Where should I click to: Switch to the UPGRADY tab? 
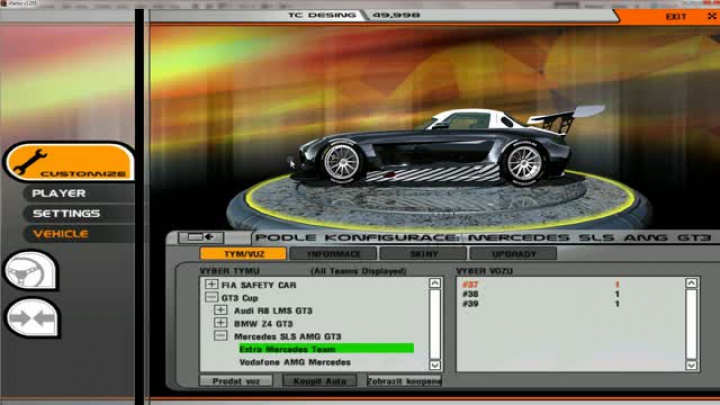(513, 254)
